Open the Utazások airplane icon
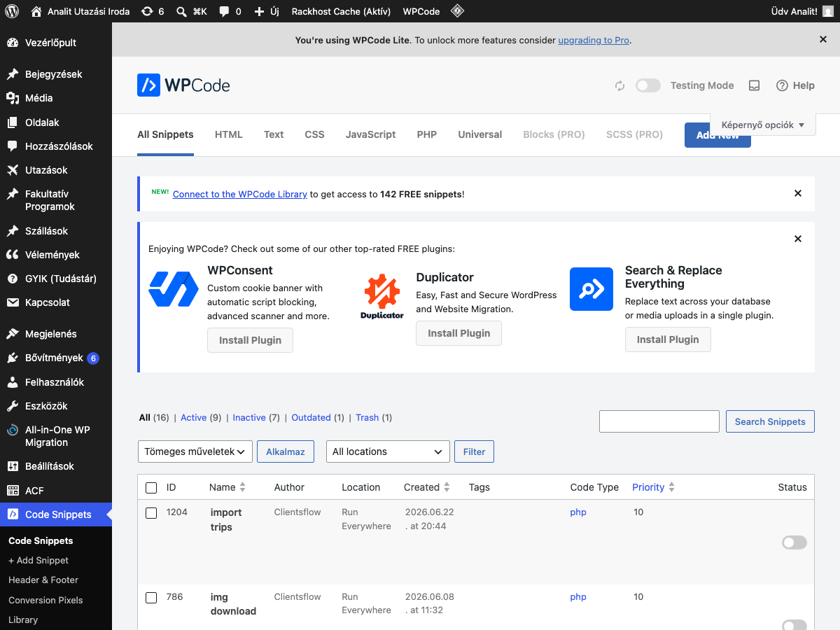 click(13, 170)
